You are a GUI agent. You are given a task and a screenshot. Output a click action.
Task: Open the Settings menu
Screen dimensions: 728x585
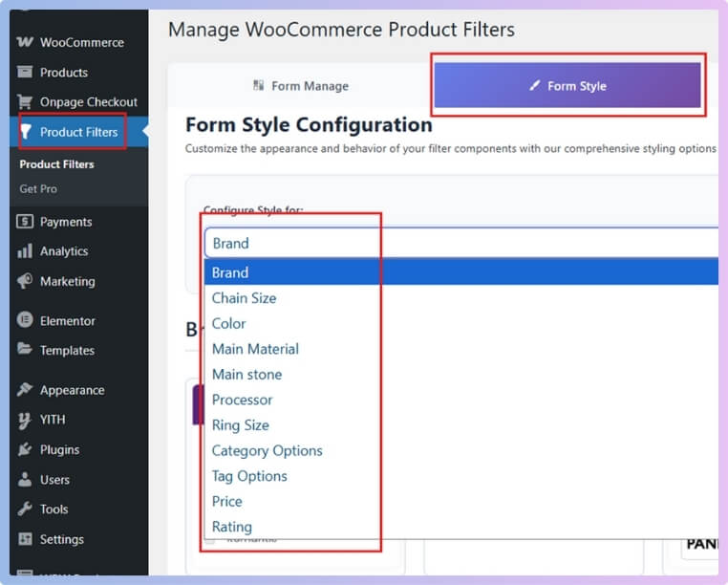(x=79, y=539)
